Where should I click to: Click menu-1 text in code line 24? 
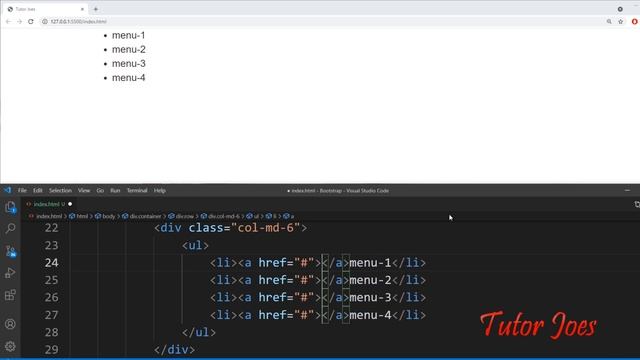pyautogui.click(x=370, y=262)
